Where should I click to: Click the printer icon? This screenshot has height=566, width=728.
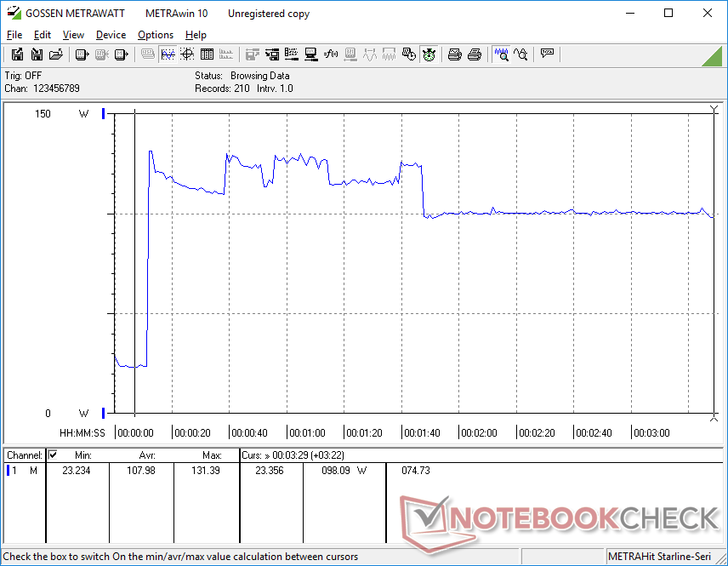[x=475, y=54]
